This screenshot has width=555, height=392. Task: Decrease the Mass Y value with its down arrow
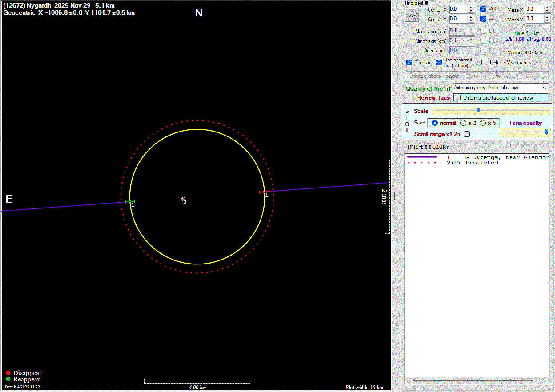click(547, 21)
